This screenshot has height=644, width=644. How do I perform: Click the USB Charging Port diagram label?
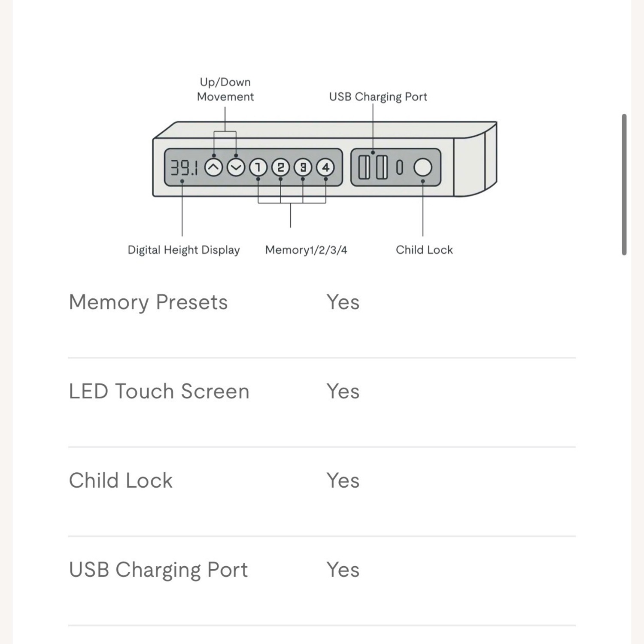tap(378, 97)
